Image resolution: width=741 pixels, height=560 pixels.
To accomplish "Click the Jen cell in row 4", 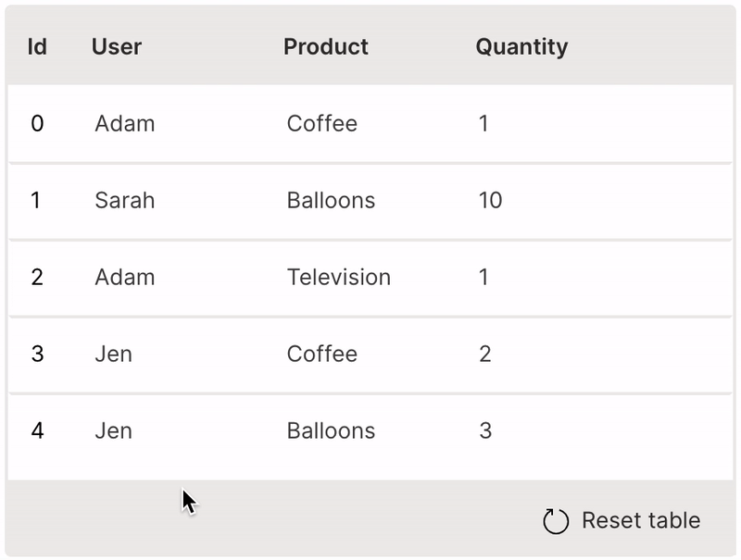I will (x=113, y=430).
